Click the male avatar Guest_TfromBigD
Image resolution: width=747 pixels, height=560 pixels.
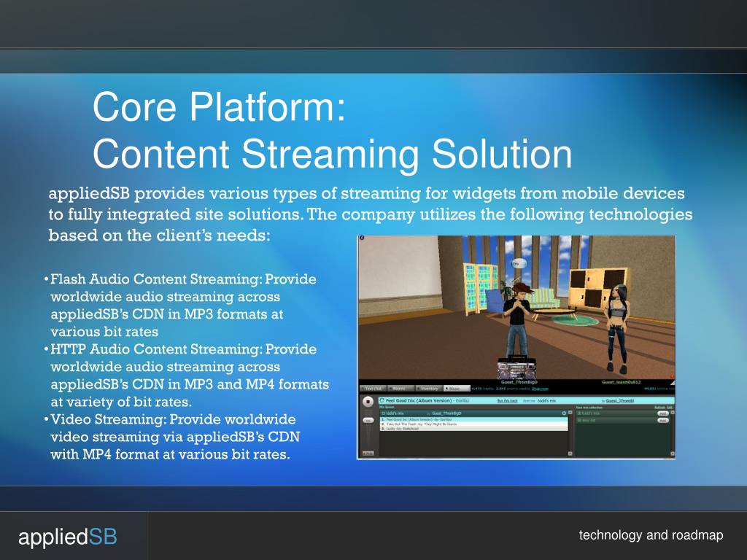[518, 320]
